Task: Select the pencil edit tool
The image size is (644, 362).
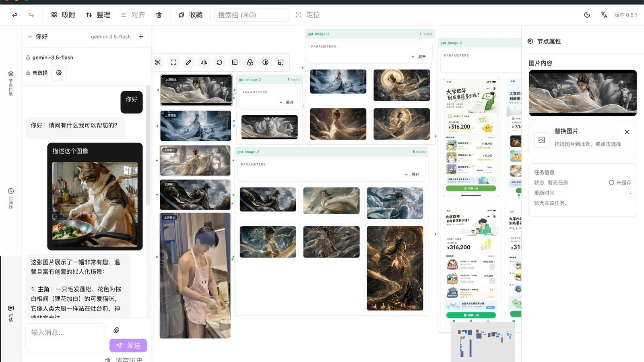Action: (189, 62)
